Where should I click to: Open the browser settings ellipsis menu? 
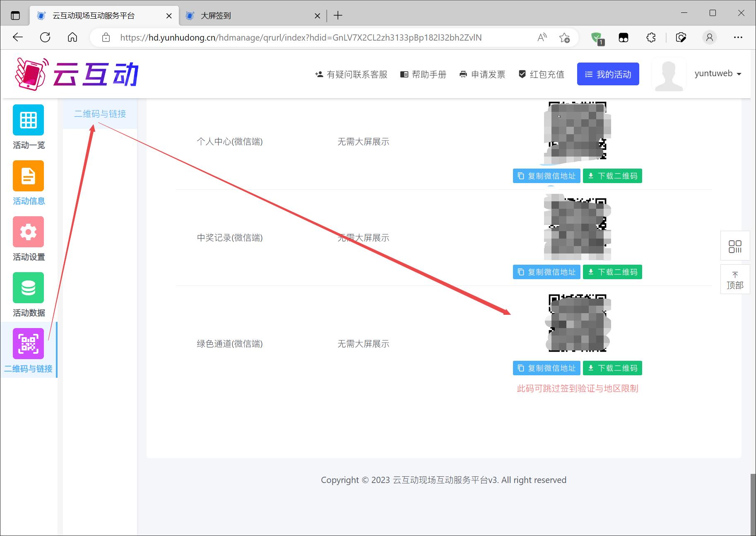tap(738, 38)
